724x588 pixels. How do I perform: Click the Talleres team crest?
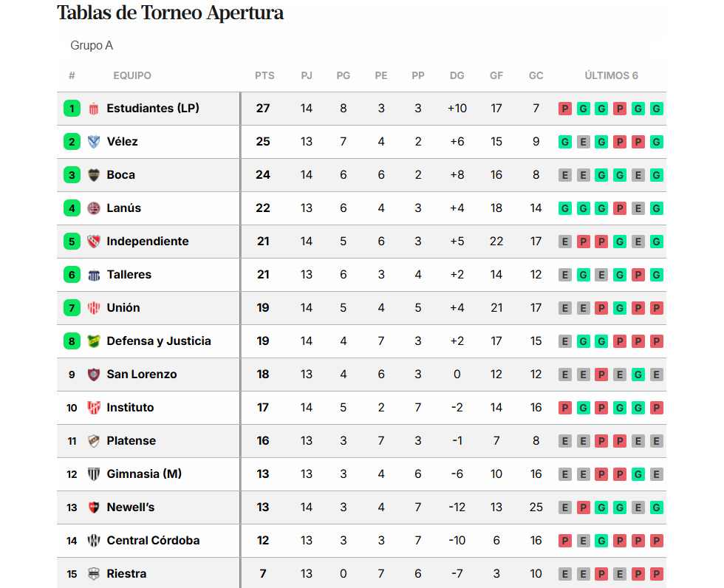pos(94,275)
